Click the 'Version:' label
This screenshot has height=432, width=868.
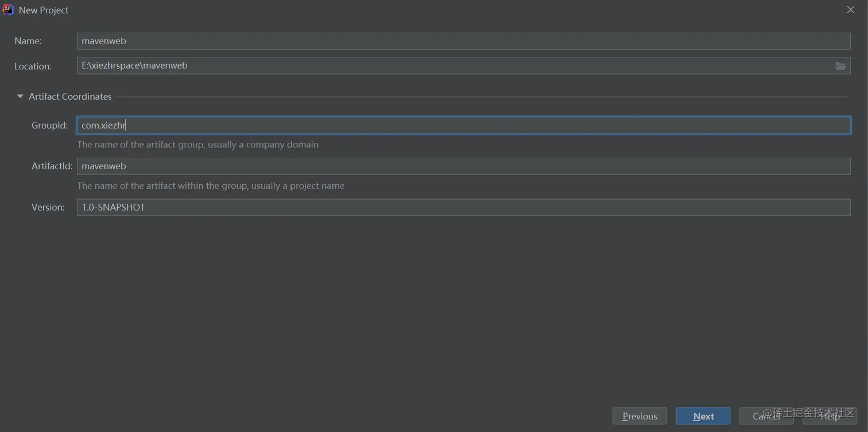pos(48,207)
